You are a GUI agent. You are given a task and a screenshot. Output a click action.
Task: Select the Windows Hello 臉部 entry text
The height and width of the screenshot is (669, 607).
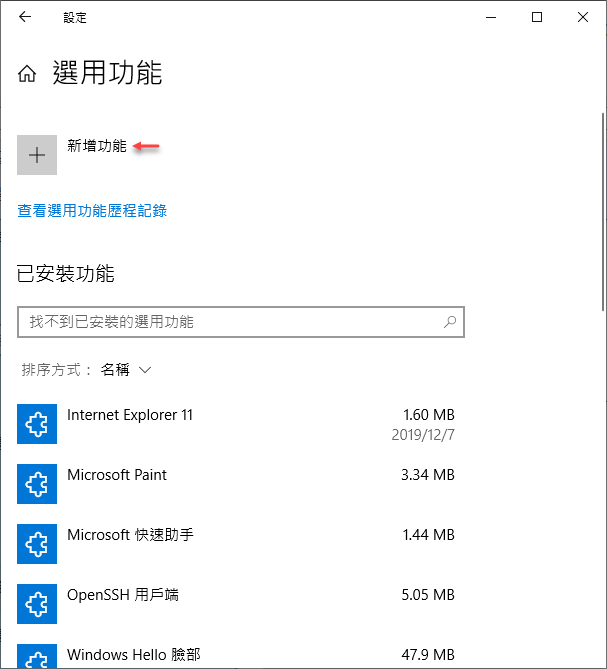click(134, 654)
